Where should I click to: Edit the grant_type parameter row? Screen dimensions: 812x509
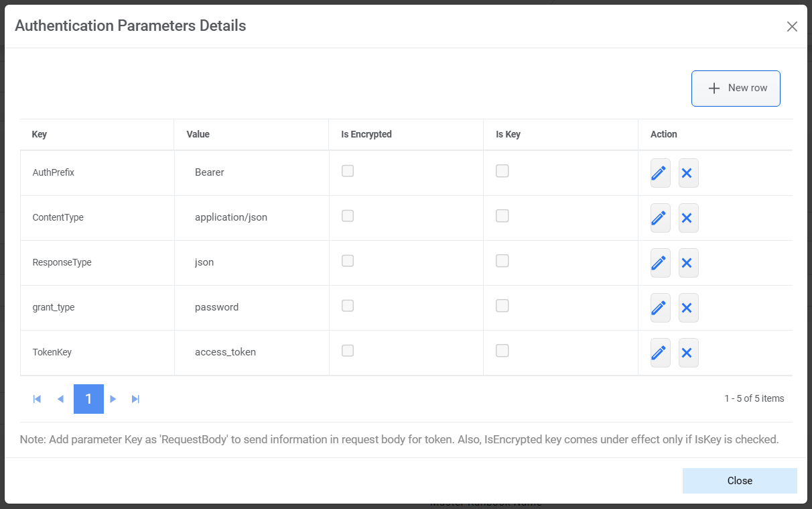(x=659, y=307)
